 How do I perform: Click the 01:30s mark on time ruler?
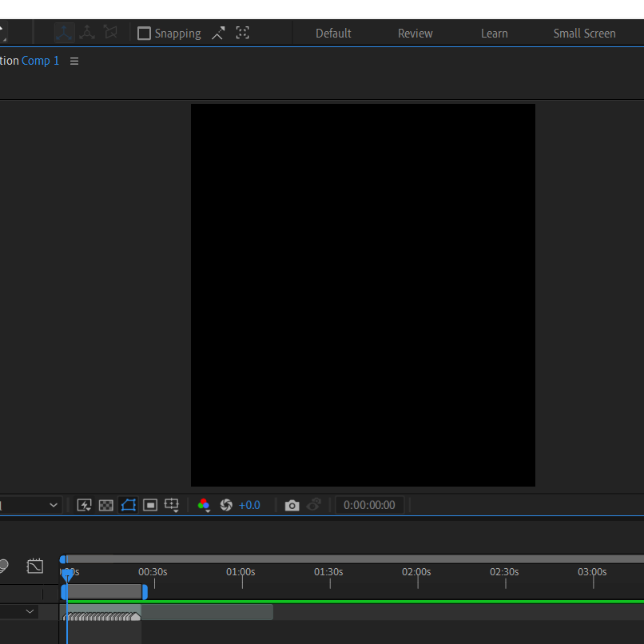328,572
